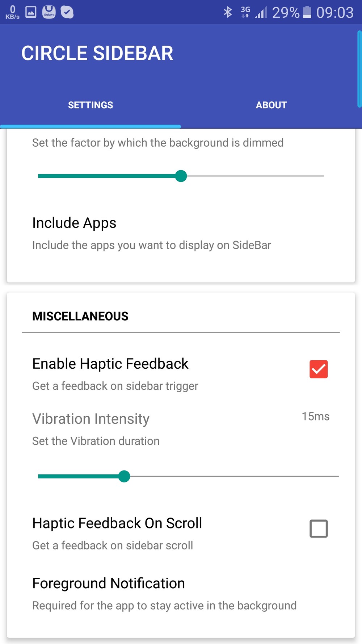Screen dimensions: 362x644
Task: Tap the signal strength bars icon
Action: pos(261,13)
